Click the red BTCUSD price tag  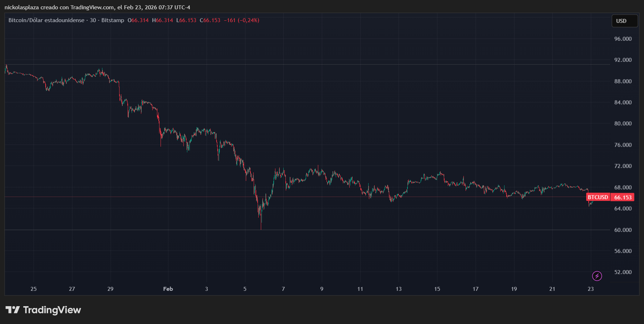[x=598, y=197]
